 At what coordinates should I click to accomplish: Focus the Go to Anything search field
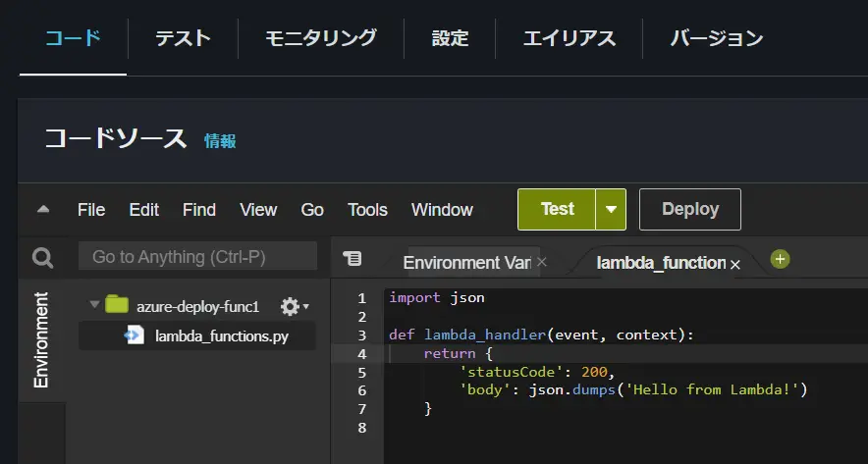tap(197, 256)
